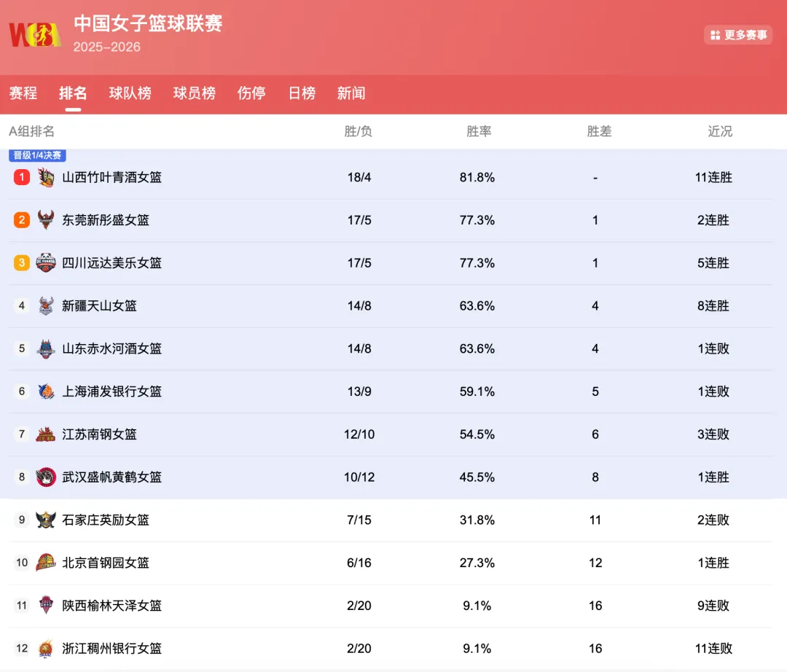Click the 四川远达美乐女篮 team logo

click(46, 263)
